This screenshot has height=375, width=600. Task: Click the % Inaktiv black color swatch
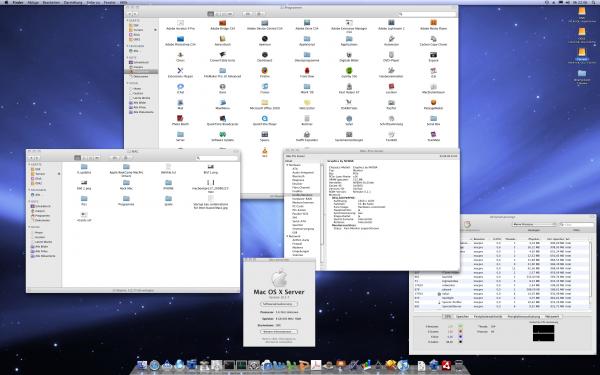pos(460,341)
